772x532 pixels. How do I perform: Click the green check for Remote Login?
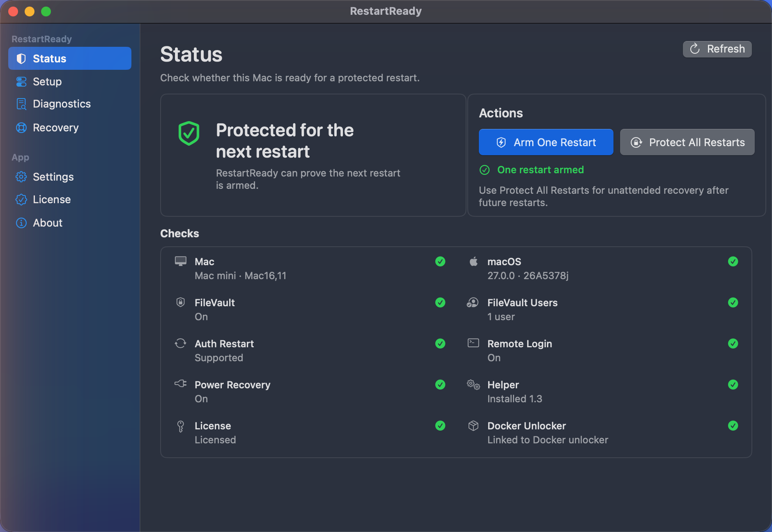coord(733,344)
